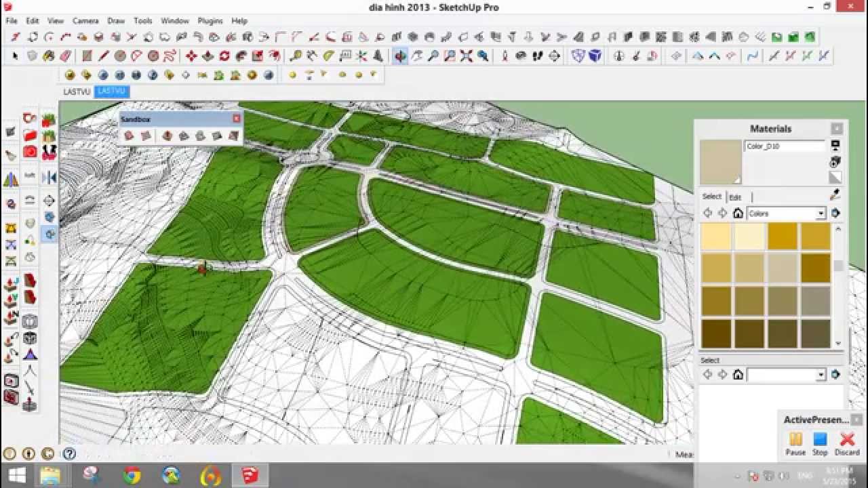Activate the highlighted Orbit tool
The width and height of the screenshot is (868, 488).
point(400,56)
